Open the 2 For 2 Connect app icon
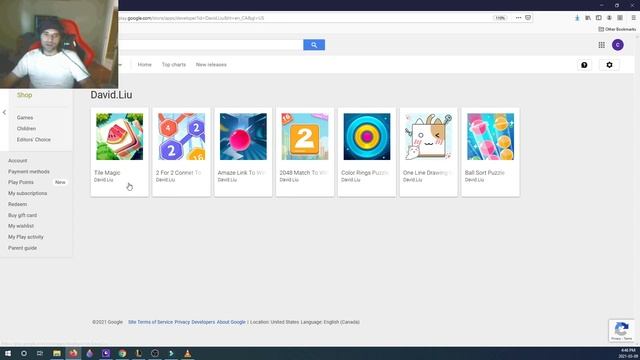 coord(181,136)
